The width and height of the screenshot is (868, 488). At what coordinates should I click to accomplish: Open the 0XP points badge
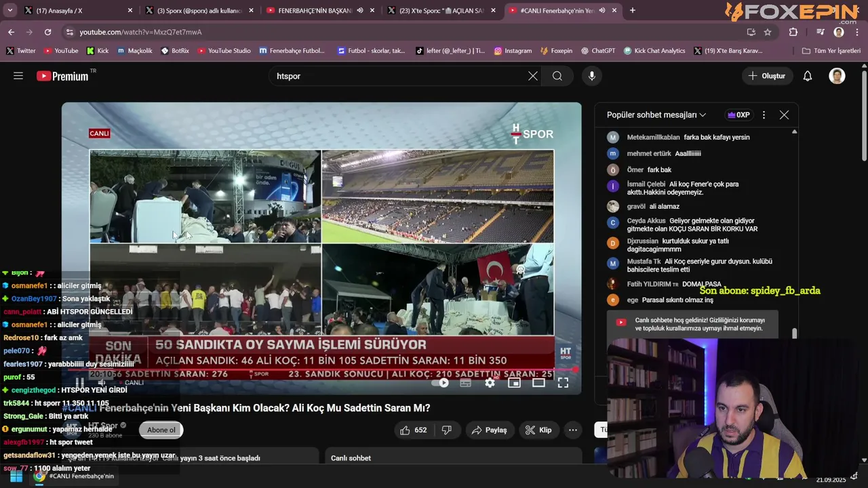tap(738, 115)
